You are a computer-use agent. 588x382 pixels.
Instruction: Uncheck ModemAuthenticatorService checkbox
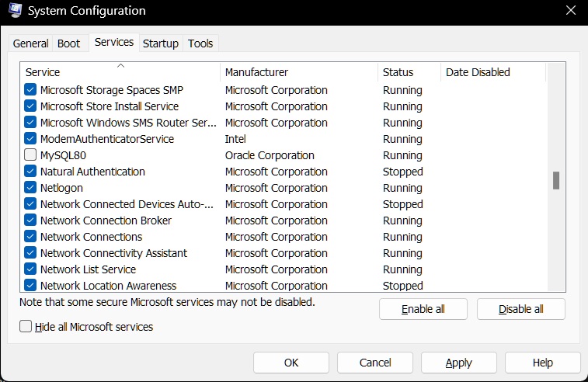coord(30,139)
